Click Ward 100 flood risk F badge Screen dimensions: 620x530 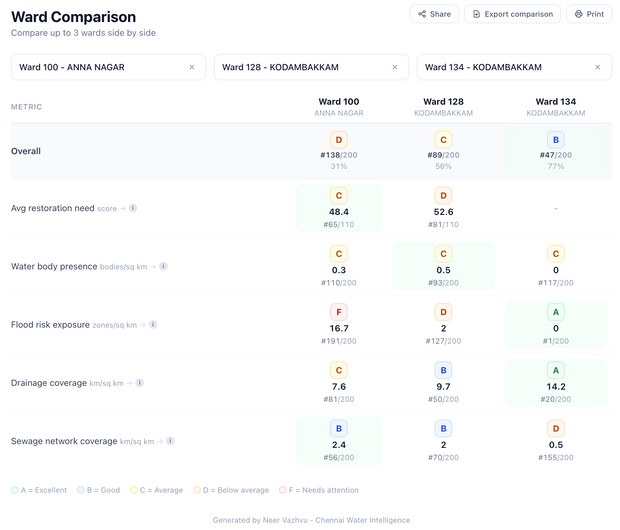click(339, 312)
